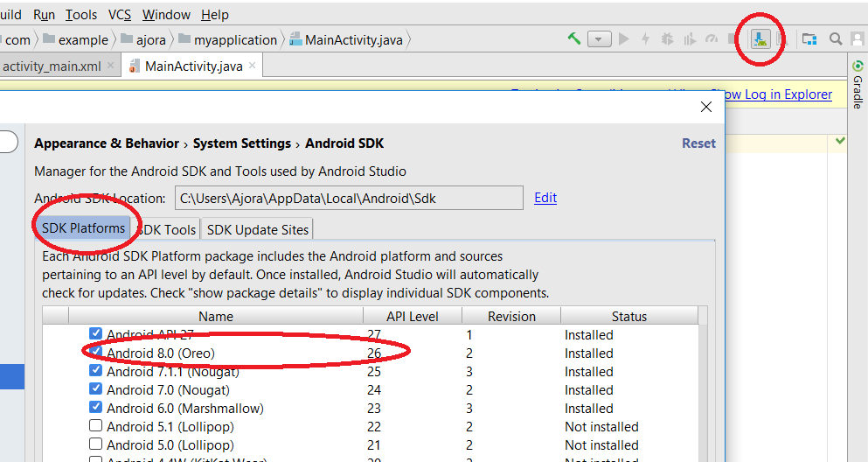Click API level 24 cell
Viewport: 868px width, 462px height.
point(373,390)
